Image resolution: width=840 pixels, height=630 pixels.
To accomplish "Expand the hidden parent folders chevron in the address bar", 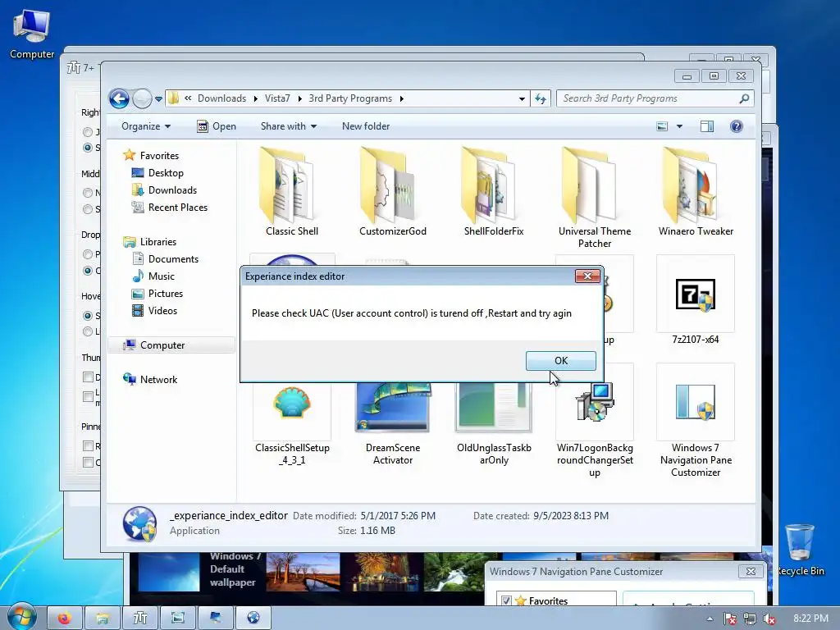I will pyautogui.click(x=188, y=98).
